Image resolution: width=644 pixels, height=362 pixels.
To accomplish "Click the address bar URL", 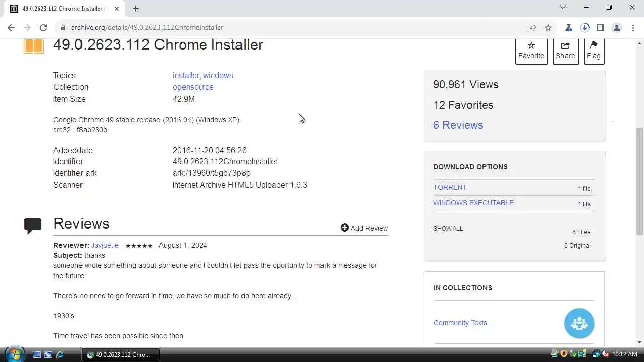I will tap(147, 27).
